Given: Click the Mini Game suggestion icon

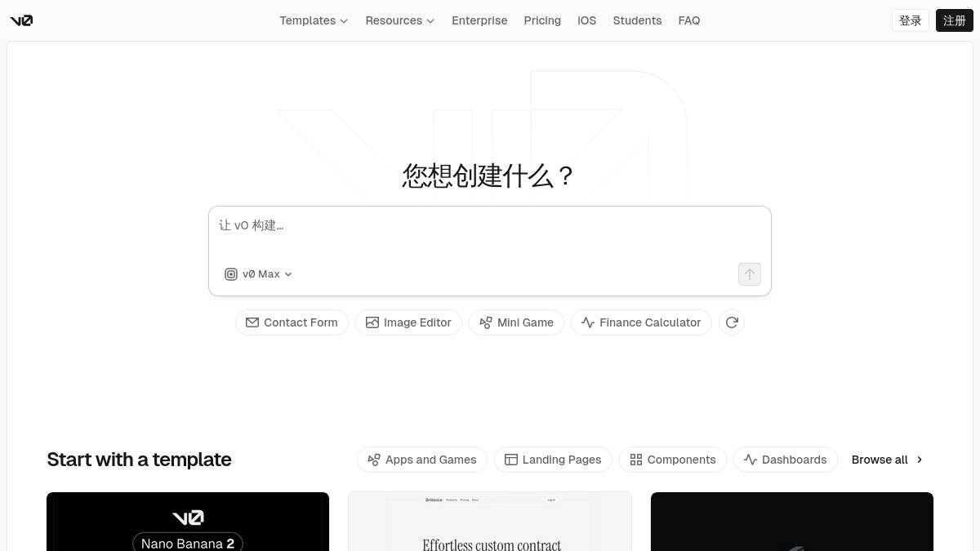Looking at the screenshot, I should click(x=487, y=322).
